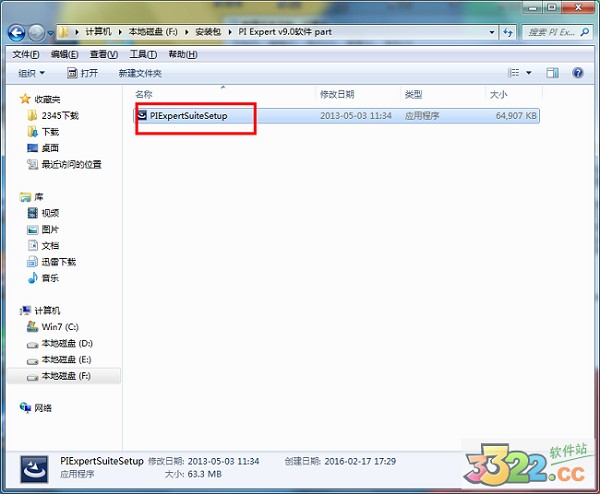Image resolution: width=600 pixels, height=494 pixels.
Task: Open the recent pages dropdown arrow
Action: (x=51, y=33)
